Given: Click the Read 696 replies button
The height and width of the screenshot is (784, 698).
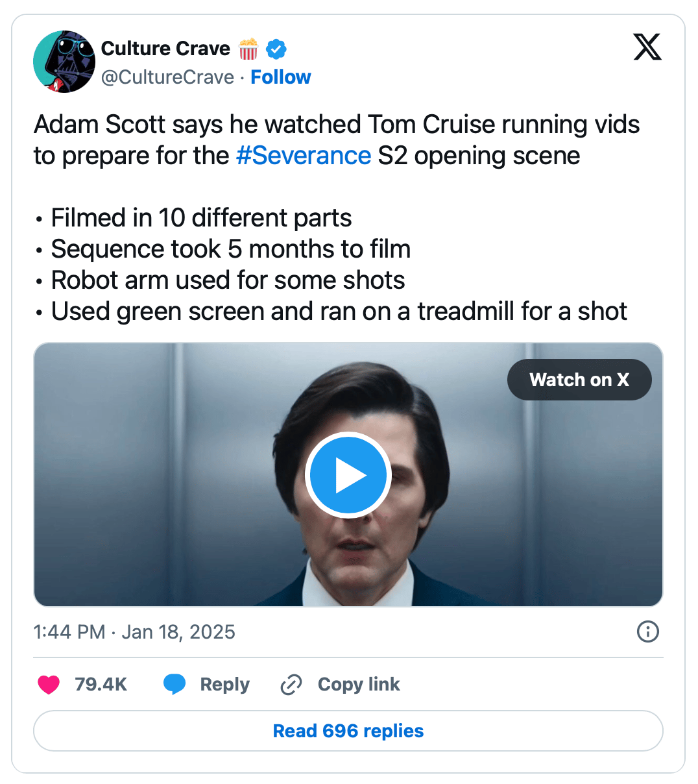Looking at the screenshot, I should [x=348, y=731].
